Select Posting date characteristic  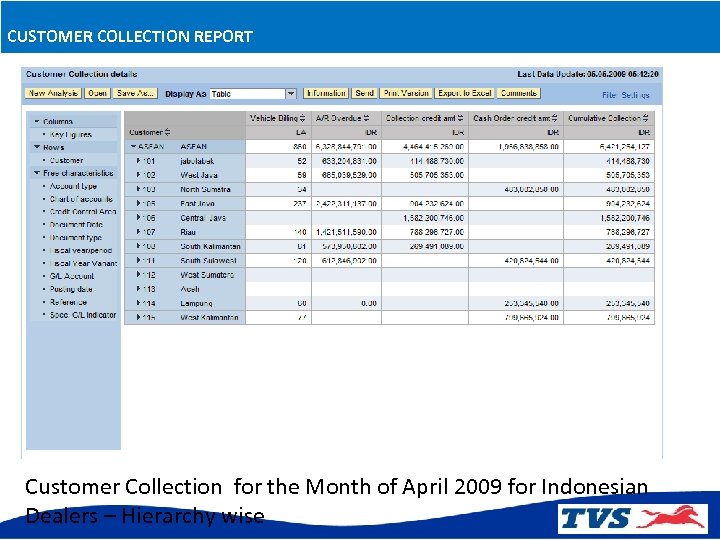[71, 289]
